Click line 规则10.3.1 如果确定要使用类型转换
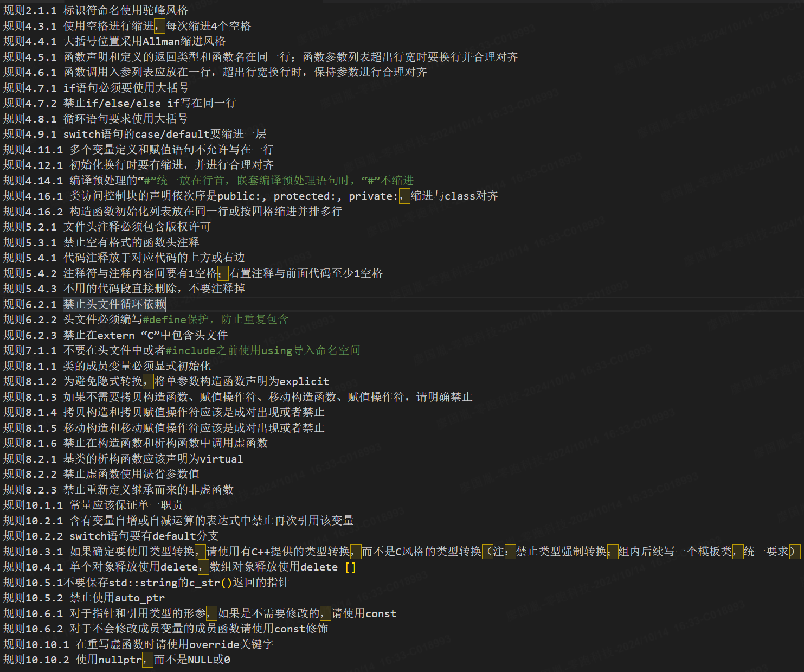Viewport: 804px width, 672px height. click(402, 552)
